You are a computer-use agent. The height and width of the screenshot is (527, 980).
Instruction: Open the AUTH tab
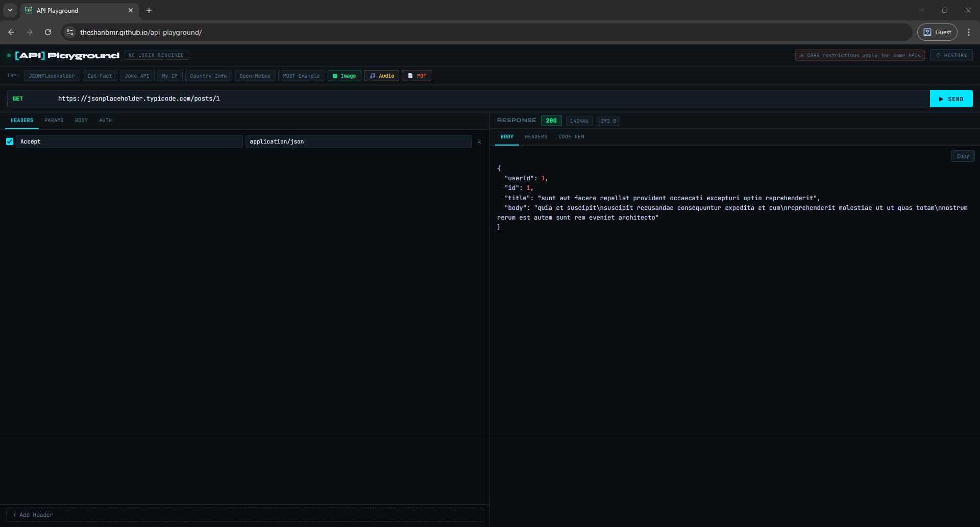point(105,121)
